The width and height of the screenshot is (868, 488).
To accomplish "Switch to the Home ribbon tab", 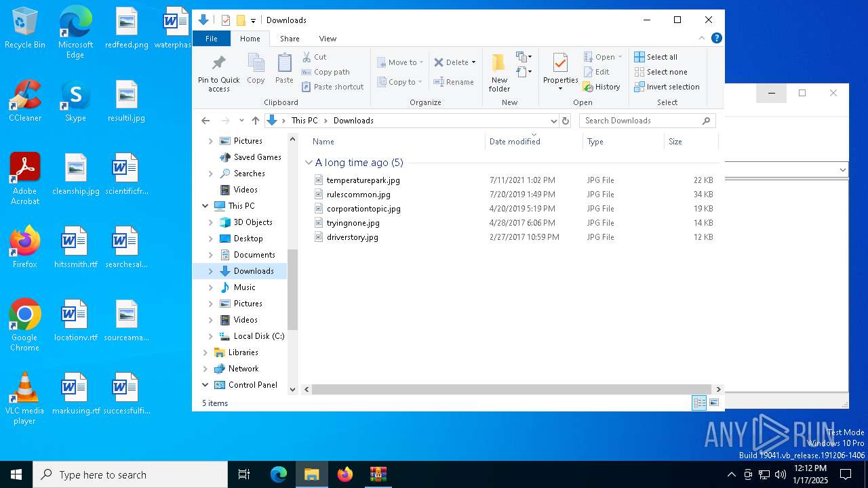I will (x=250, y=39).
